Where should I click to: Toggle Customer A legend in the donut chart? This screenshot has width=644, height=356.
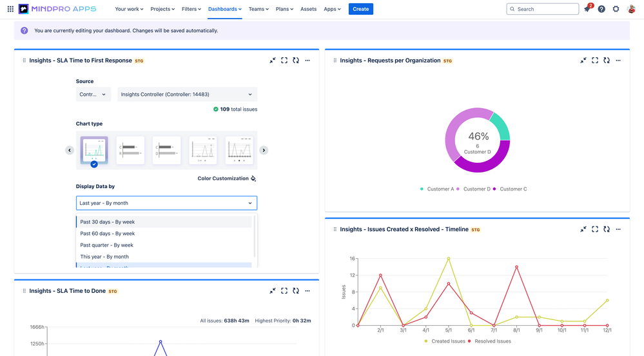[x=436, y=189]
